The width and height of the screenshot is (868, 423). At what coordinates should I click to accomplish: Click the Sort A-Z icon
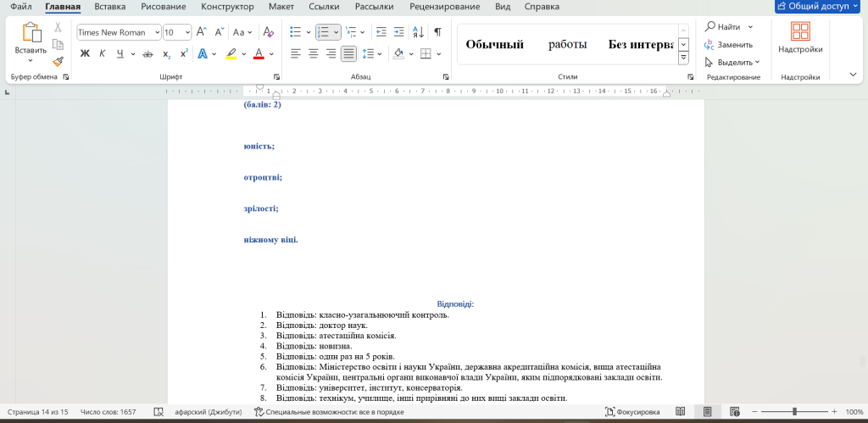pyautogui.click(x=418, y=32)
